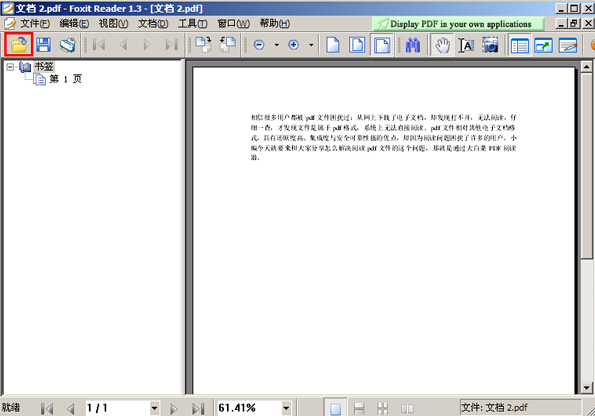Zoom out with the minus toolbar button
The height and width of the screenshot is (416, 595).
[259, 45]
